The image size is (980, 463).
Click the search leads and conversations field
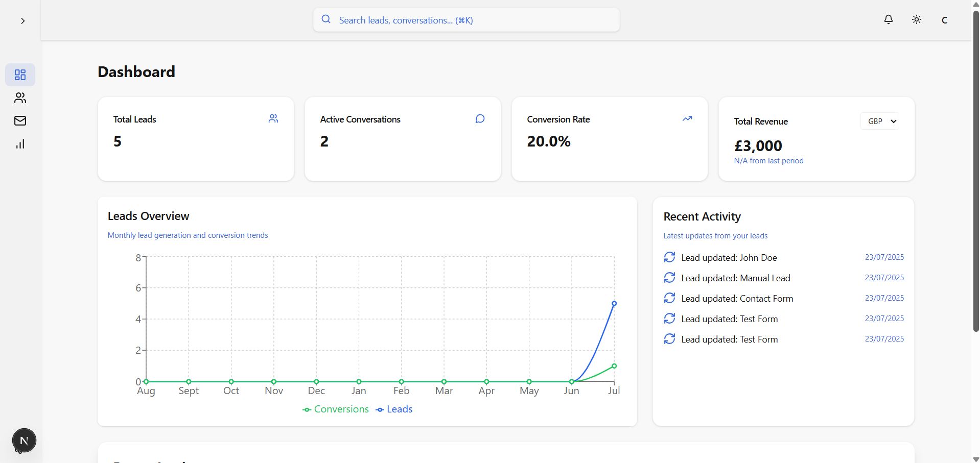pyautogui.click(x=465, y=20)
